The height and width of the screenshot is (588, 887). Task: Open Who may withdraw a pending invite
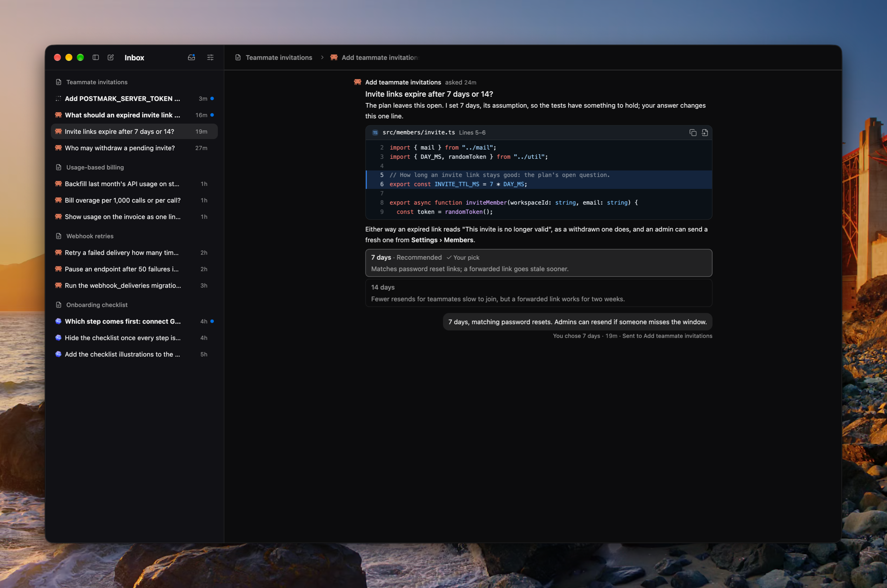click(x=134, y=148)
